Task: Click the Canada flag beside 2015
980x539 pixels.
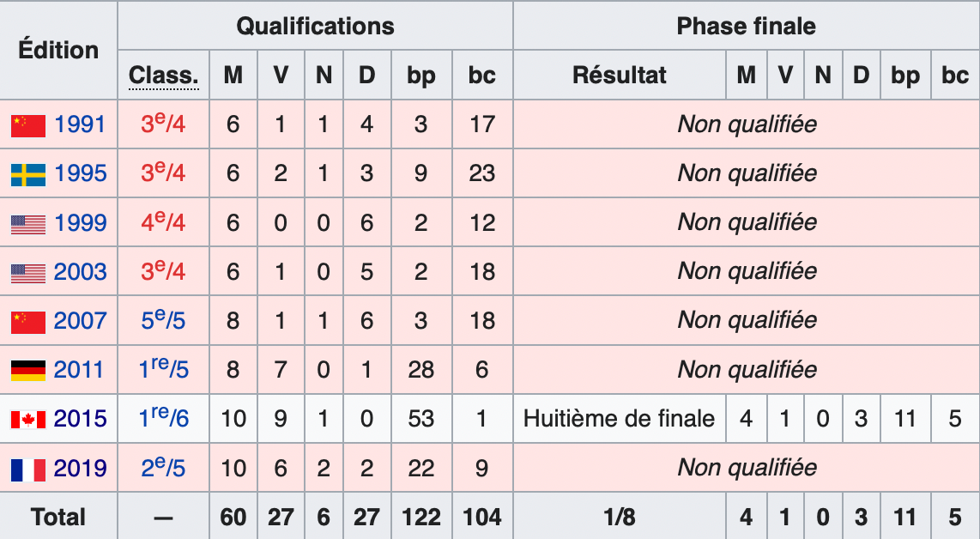Action: point(28,420)
